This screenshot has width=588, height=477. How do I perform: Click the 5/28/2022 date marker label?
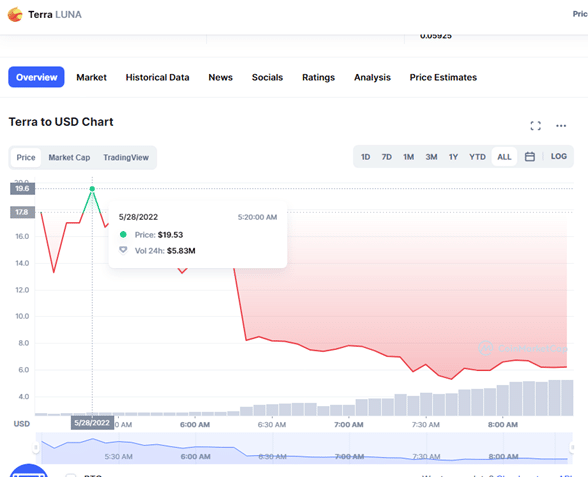pos(92,423)
